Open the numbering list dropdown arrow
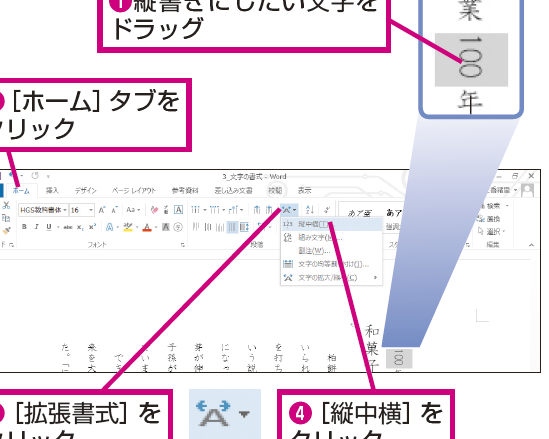 tap(223, 210)
